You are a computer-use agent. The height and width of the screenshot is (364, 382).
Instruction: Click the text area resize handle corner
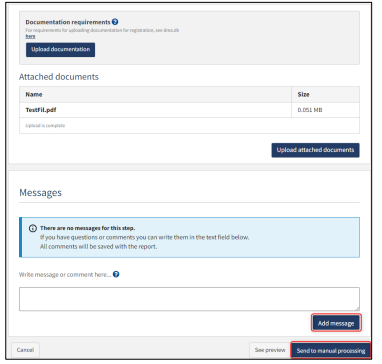[357, 308]
